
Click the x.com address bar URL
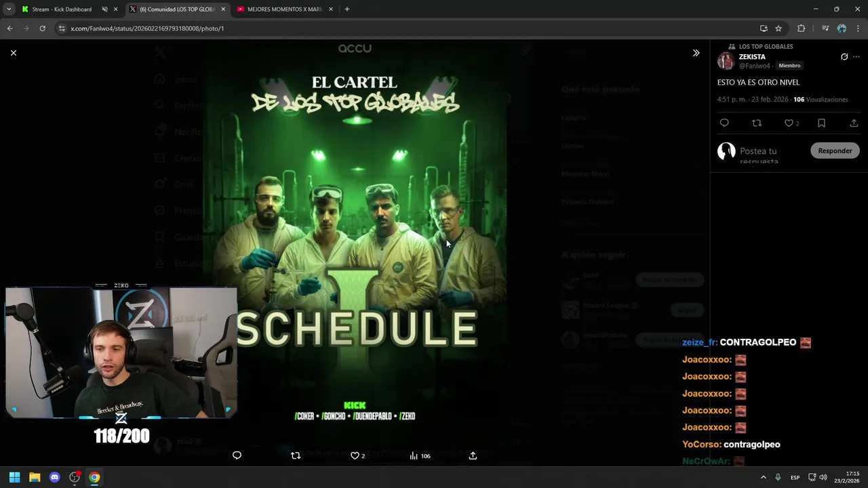[x=147, y=28]
